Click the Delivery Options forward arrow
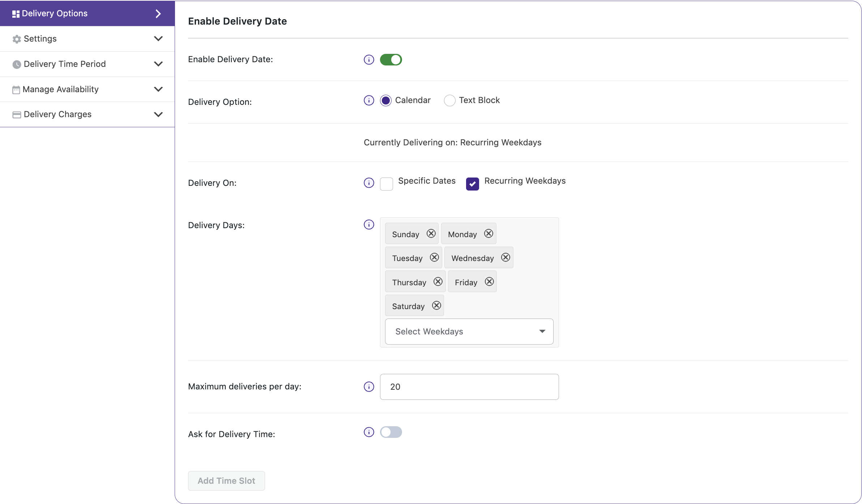Image resolution: width=862 pixels, height=504 pixels. point(158,13)
